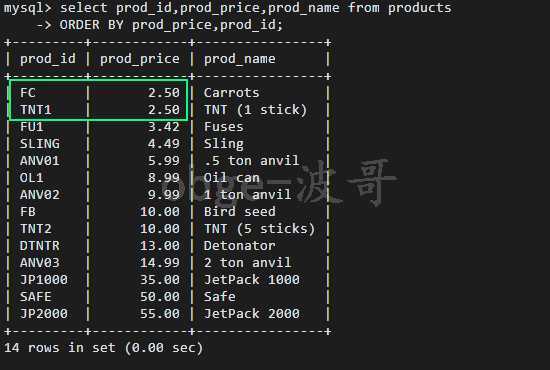Click the JetPack 1000 product name

251,280
